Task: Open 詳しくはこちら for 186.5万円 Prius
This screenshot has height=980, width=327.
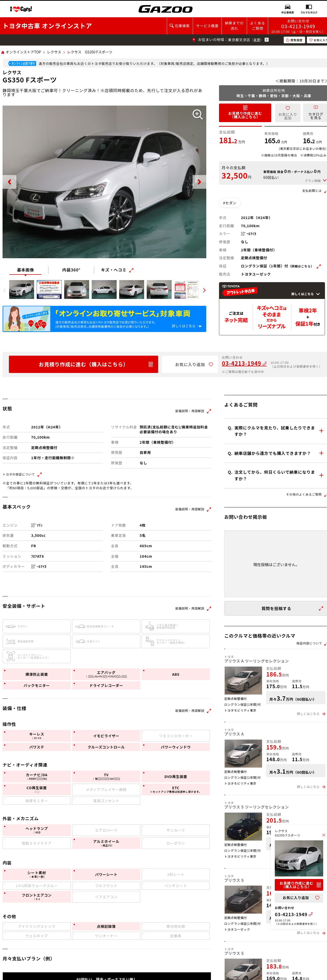Action: click(311, 714)
